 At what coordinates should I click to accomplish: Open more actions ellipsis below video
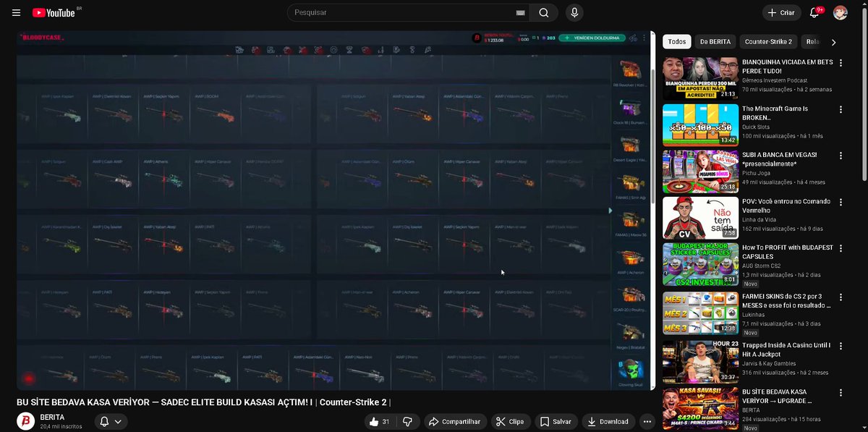tap(647, 421)
